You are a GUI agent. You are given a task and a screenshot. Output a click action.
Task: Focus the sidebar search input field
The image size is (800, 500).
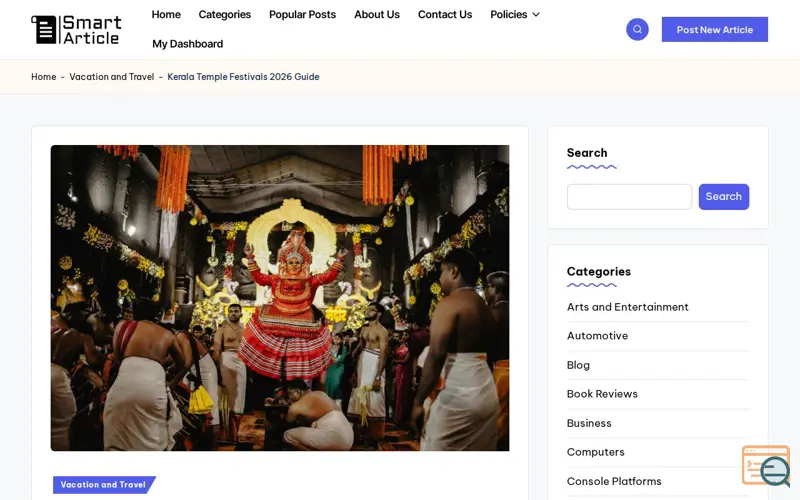(x=629, y=196)
